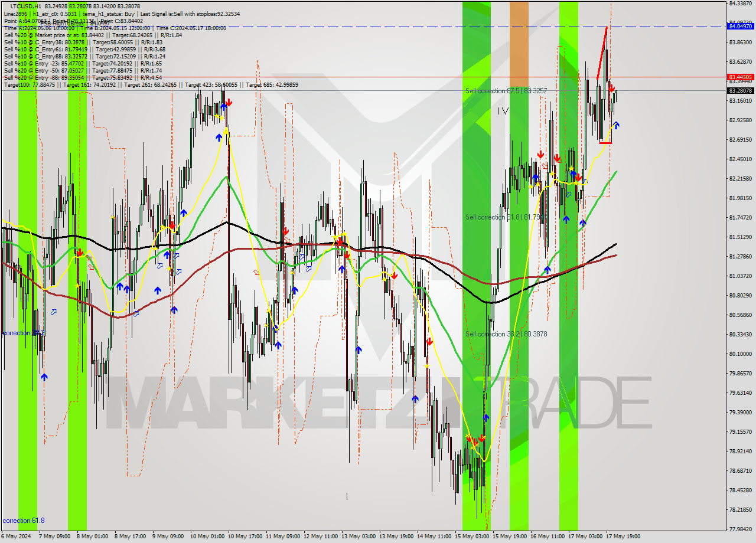756x543 pixels.
Task: Click the 'I V' wave label
Action: [x=502, y=111]
